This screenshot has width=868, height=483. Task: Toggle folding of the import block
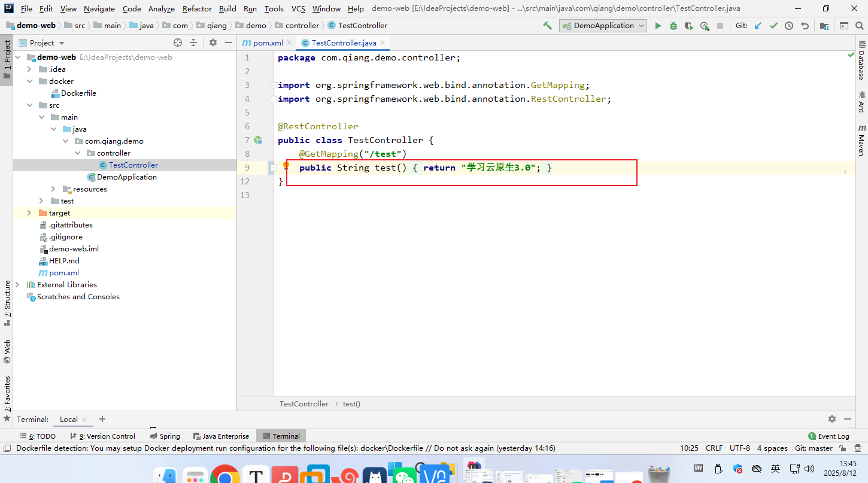coord(274,85)
